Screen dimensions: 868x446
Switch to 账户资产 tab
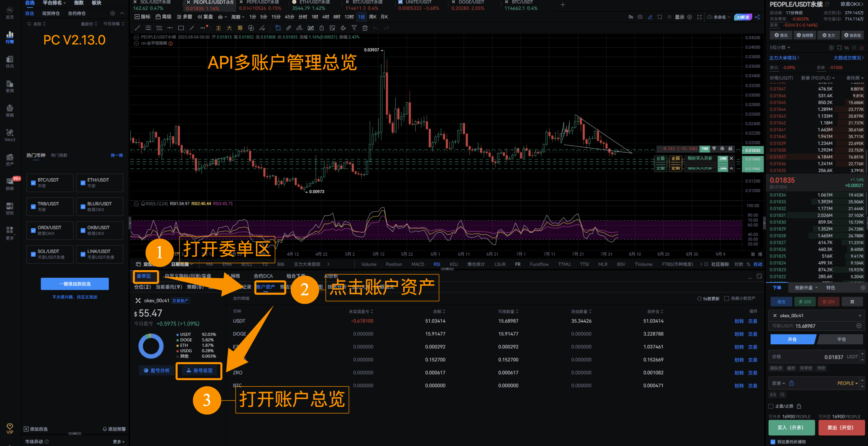[265, 287]
